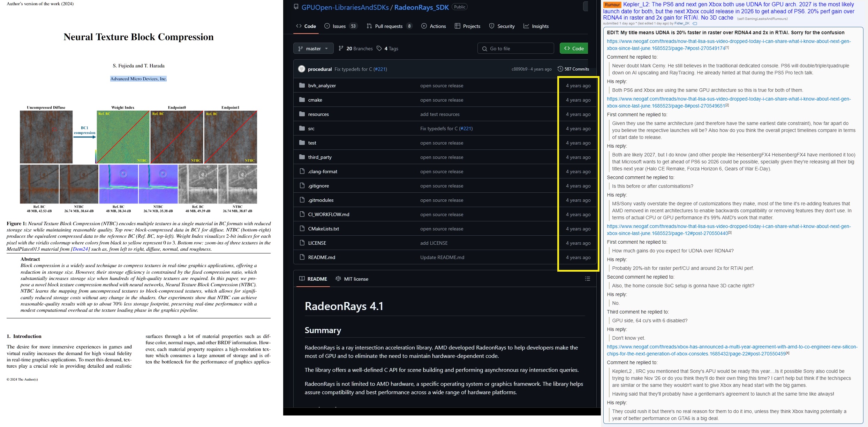Expand the master branch dropdown
868x427 pixels.
point(313,49)
